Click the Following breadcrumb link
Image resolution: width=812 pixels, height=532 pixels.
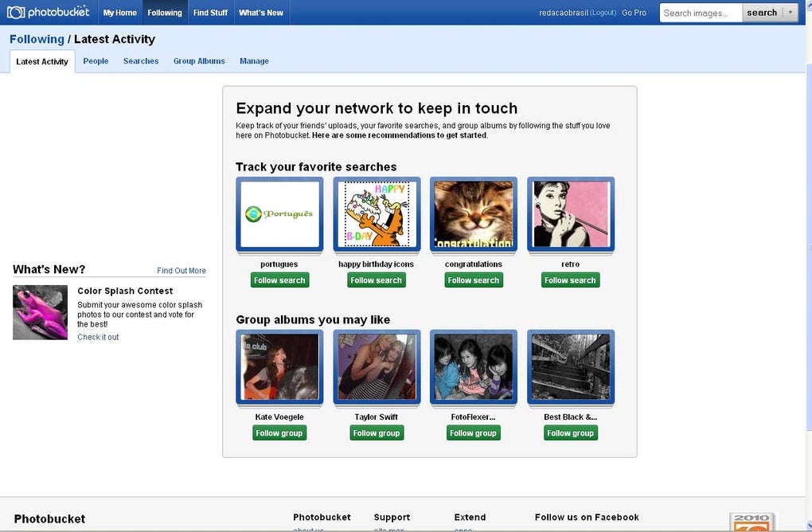click(x=37, y=39)
